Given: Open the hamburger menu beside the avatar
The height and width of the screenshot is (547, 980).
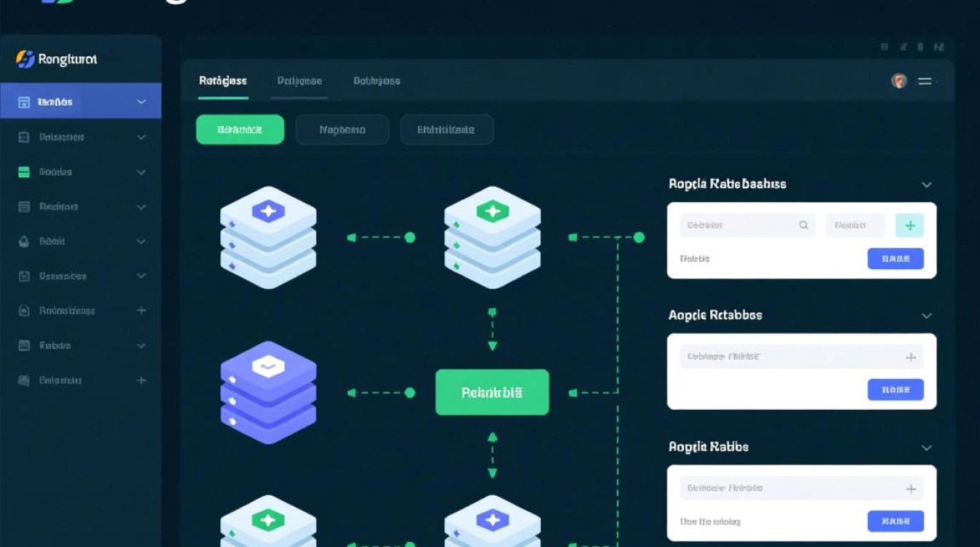Looking at the screenshot, I should point(925,82).
